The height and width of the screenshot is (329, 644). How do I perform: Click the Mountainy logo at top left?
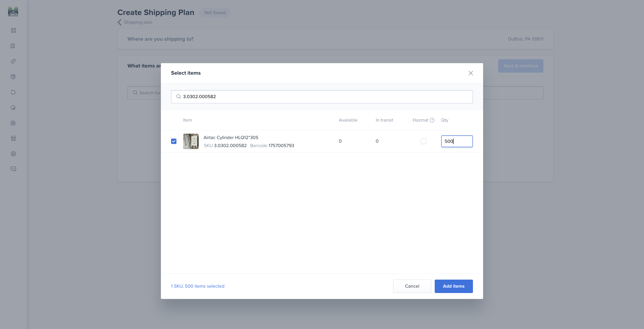pos(13,11)
